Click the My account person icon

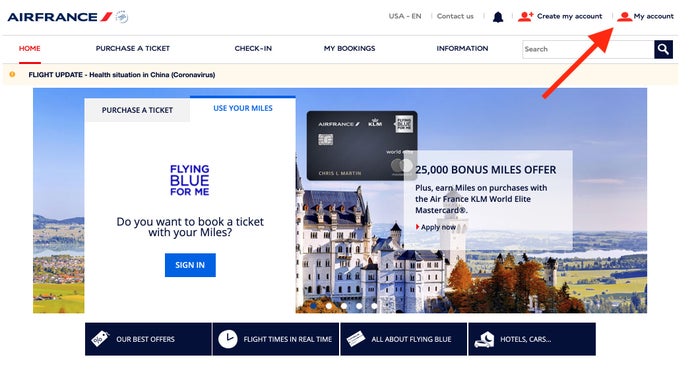pyautogui.click(x=624, y=17)
